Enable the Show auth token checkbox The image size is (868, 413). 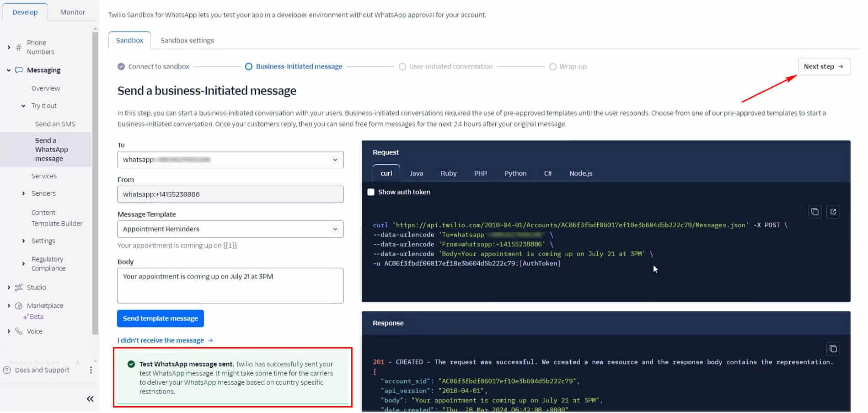(371, 192)
